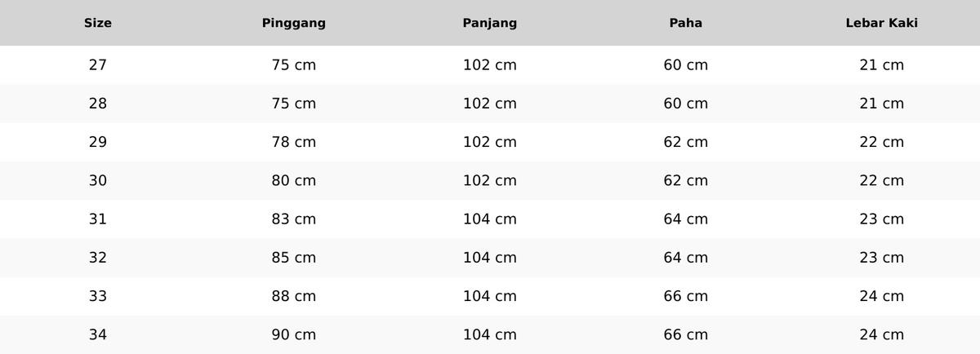Viewport: 980px width, 354px height.
Task: Select the Lebar Kaki column header
Action: pos(881,23)
